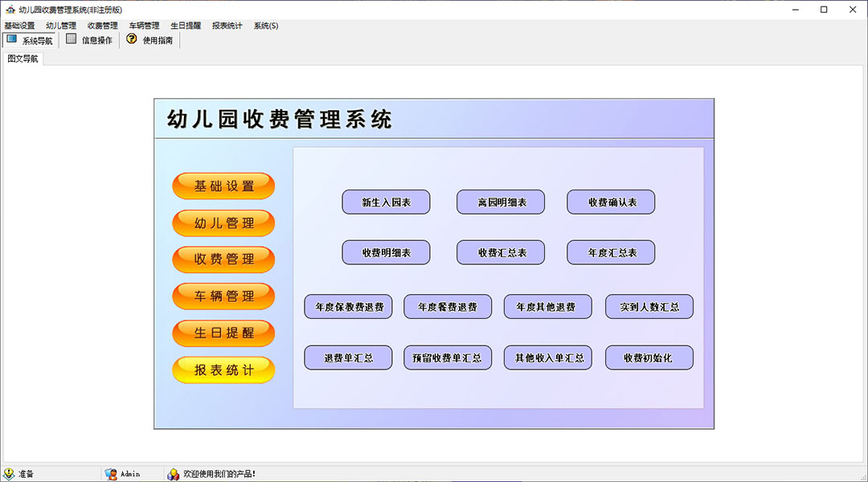Click the orange 收费管理 button

223,259
